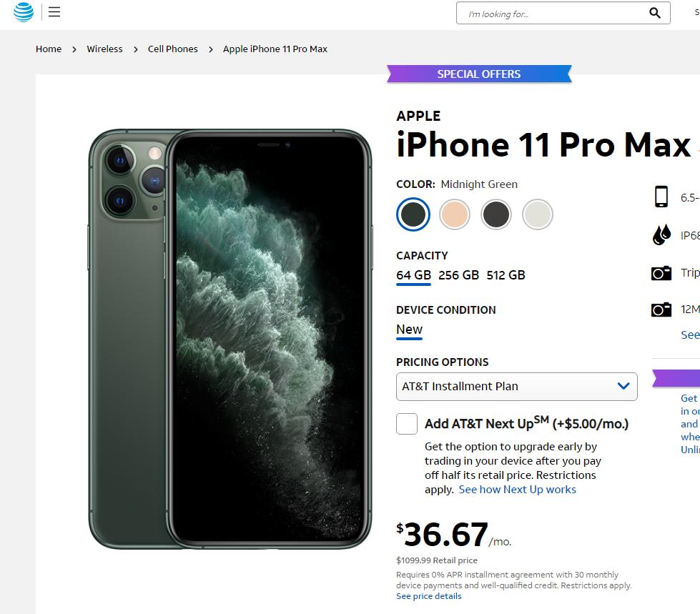This screenshot has height=614, width=700.
Task: Click the triple camera spec icon
Action: 661,272
